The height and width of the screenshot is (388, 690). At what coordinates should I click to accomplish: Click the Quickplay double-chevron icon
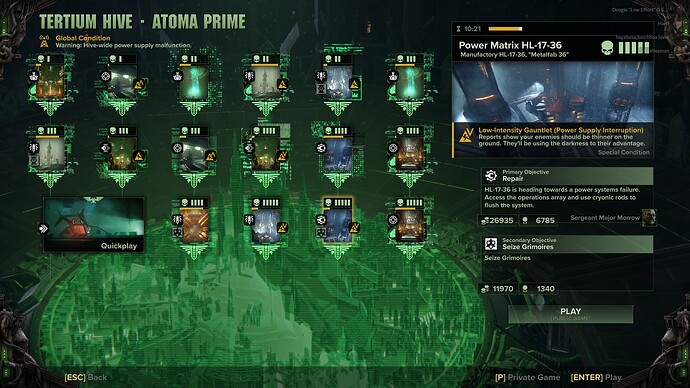(x=43, y=228)
